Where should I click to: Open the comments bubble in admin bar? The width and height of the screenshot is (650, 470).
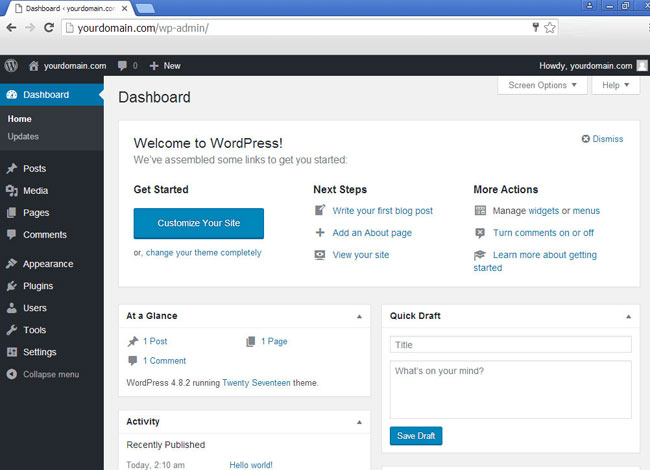pyautogui.click(x=122, y=65)
